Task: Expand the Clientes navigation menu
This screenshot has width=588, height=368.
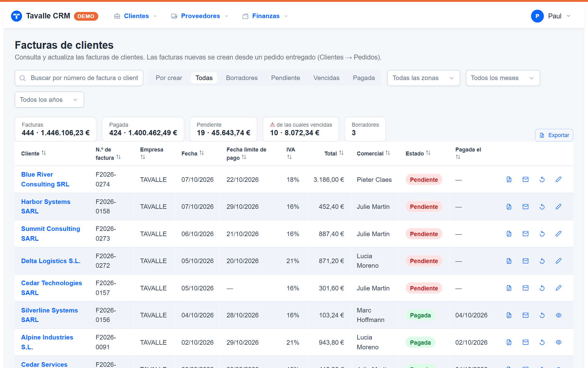Action: [136, 16]
